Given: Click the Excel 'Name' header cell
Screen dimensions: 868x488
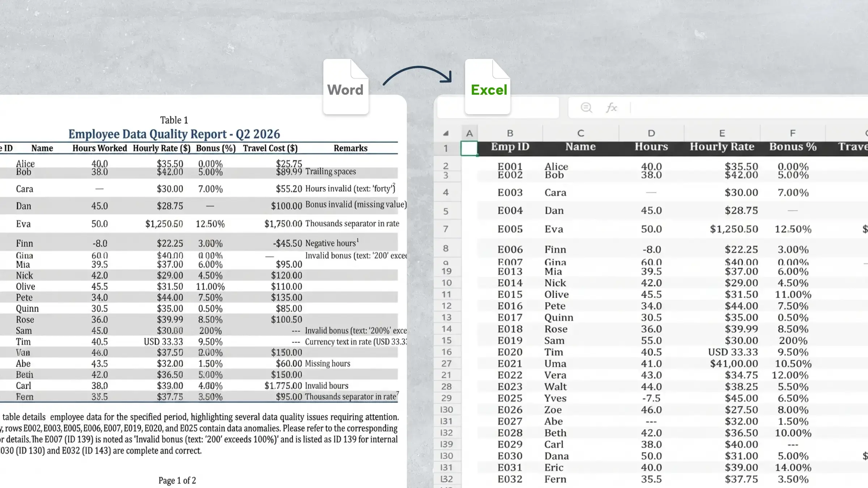Looking at the screenshot, I should click(x=580, y=147).
